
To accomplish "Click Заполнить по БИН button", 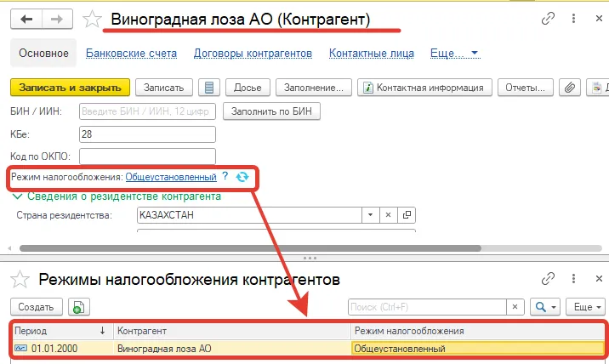I will (x=271, y=111).
